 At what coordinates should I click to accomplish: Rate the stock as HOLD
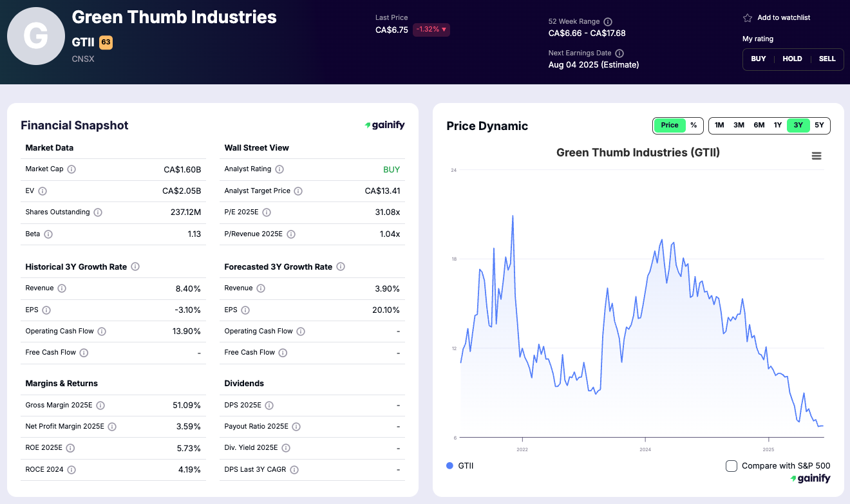[x=792, y=59]
